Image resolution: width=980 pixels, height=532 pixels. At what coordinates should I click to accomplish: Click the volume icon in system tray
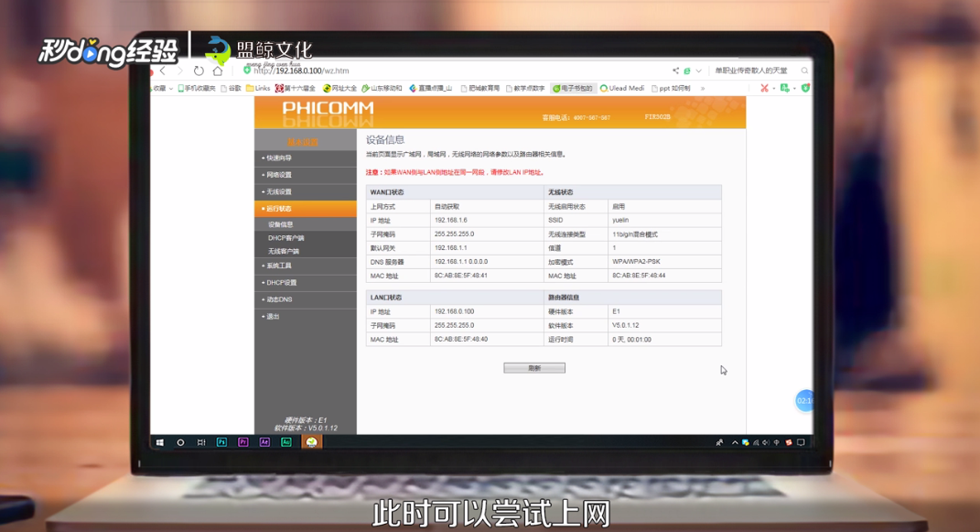click(766, 442)
